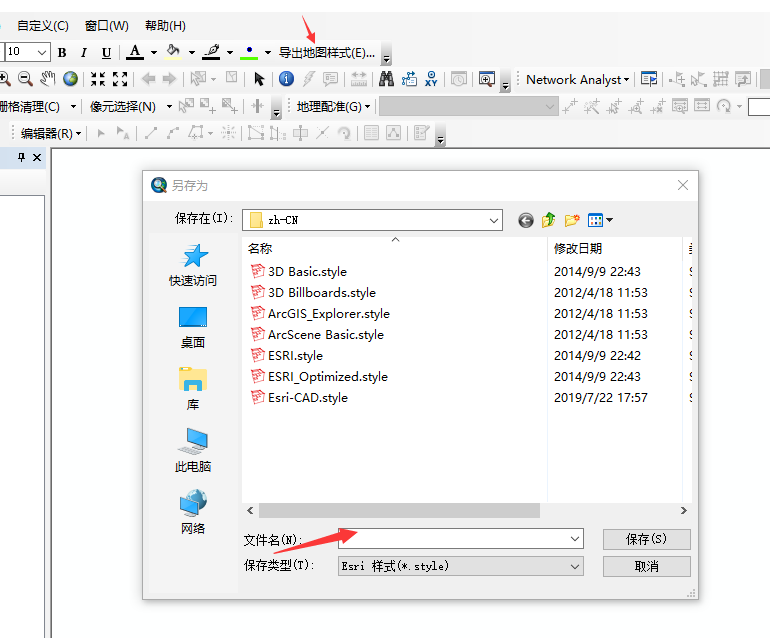Click the HTML Popup tool icon

pos(330,79)
